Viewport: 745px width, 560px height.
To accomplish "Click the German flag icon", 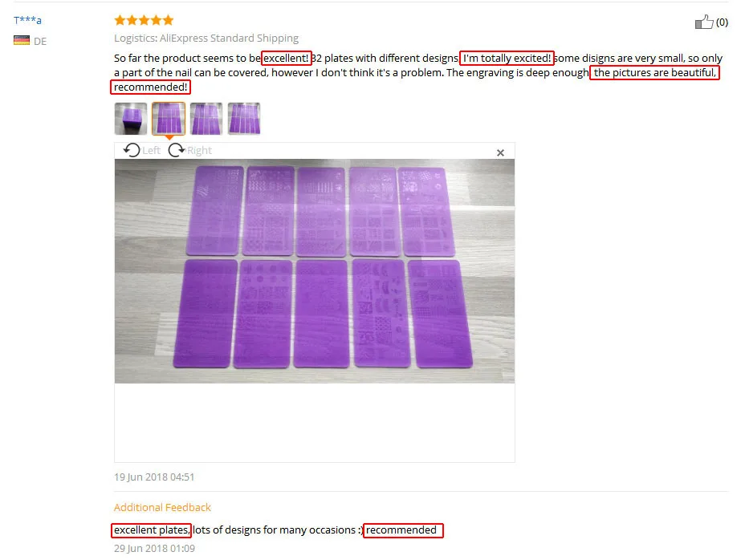I will click(22, 40).
